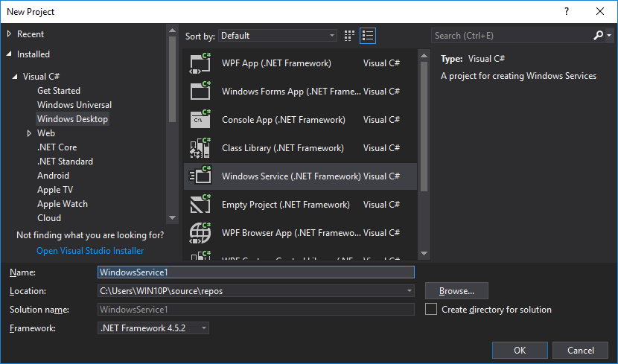Open the Sort by dropdown
618x364 pixels.
[278, 36]
